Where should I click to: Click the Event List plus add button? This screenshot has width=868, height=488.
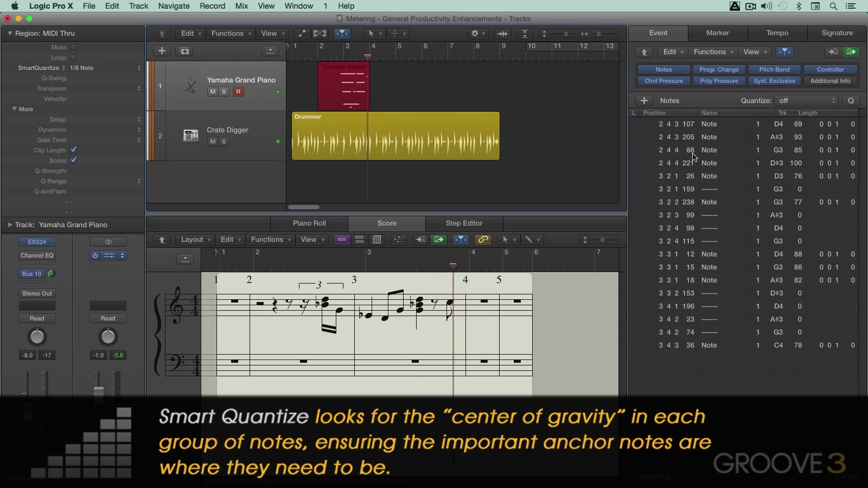[644, 101]
